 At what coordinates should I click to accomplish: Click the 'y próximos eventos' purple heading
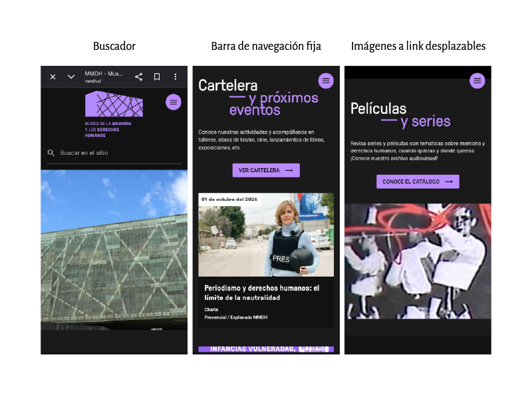[x=274, y=104]
